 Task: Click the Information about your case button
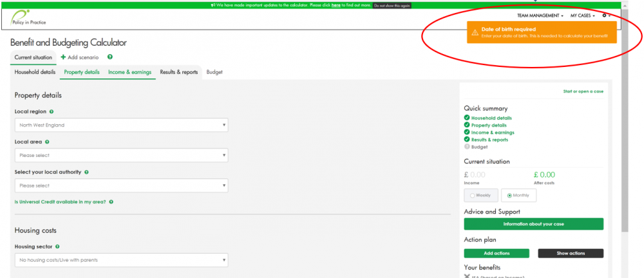pyautogui.click(x=533, y=224)
